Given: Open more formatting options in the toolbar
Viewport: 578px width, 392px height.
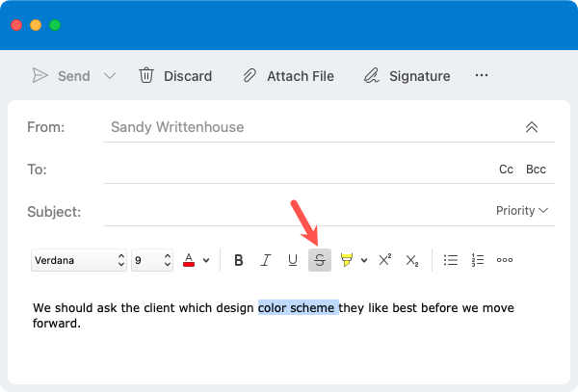Looking at the screenshot, I should coord(505,260).
